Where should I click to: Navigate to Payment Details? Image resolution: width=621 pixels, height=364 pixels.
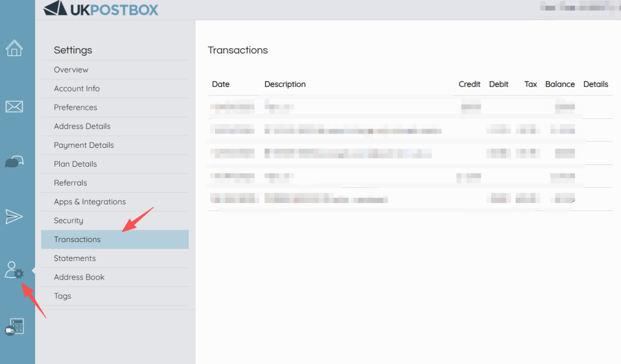84,145
